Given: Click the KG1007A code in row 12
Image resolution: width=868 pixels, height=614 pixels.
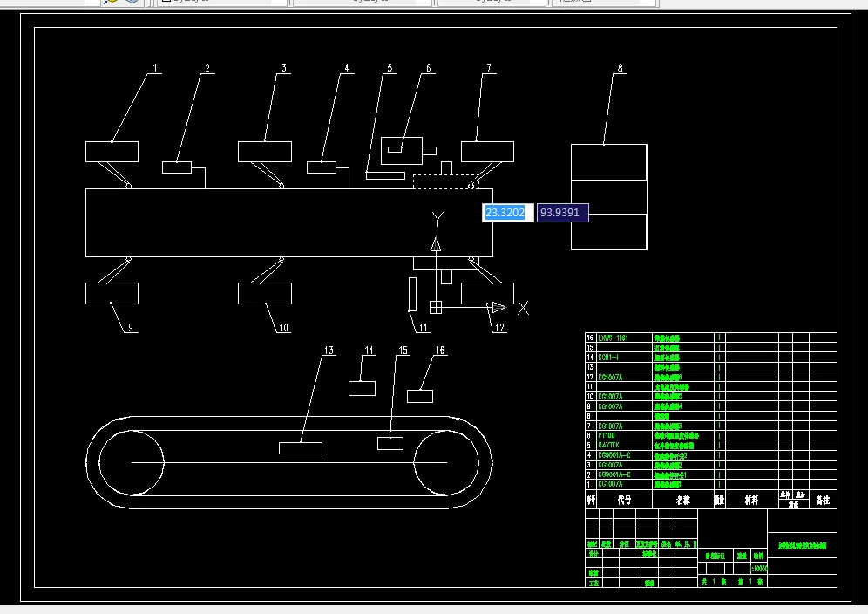Looking at the screenshot, I should (x=610, y=378).
